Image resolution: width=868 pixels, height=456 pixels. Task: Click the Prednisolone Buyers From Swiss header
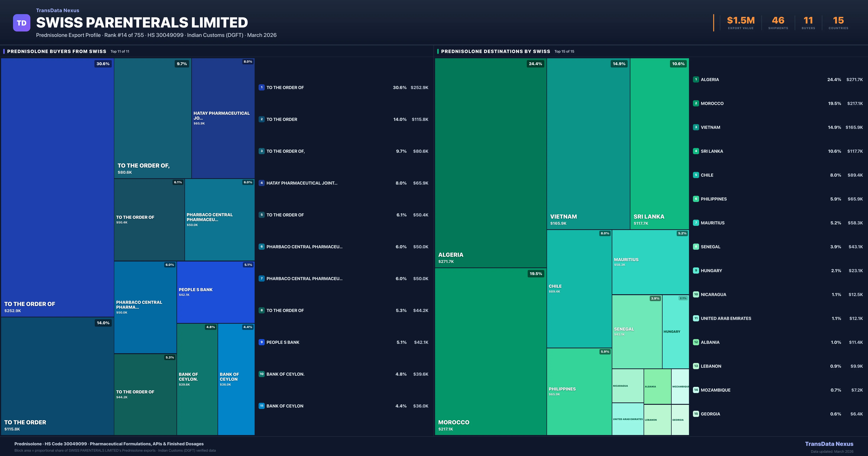57,51
